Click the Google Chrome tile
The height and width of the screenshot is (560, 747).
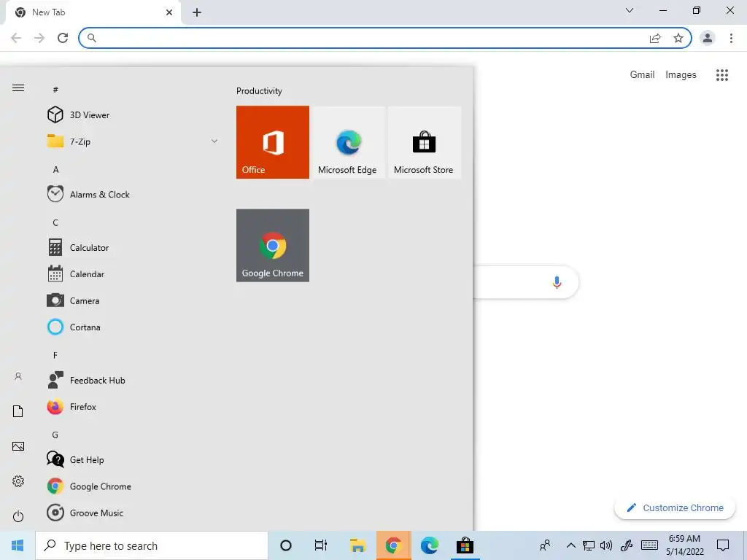pyautogui.click(x=273, y=245)
